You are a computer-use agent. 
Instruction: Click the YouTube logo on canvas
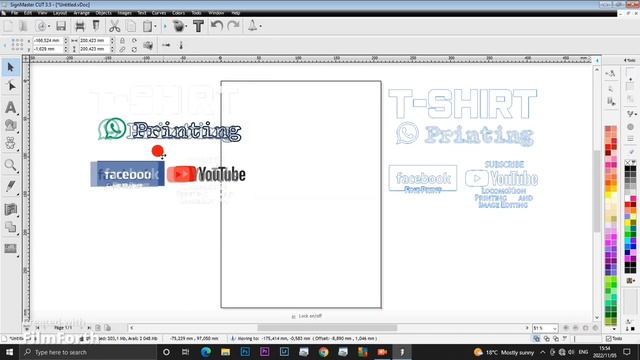tap(206, 174)
